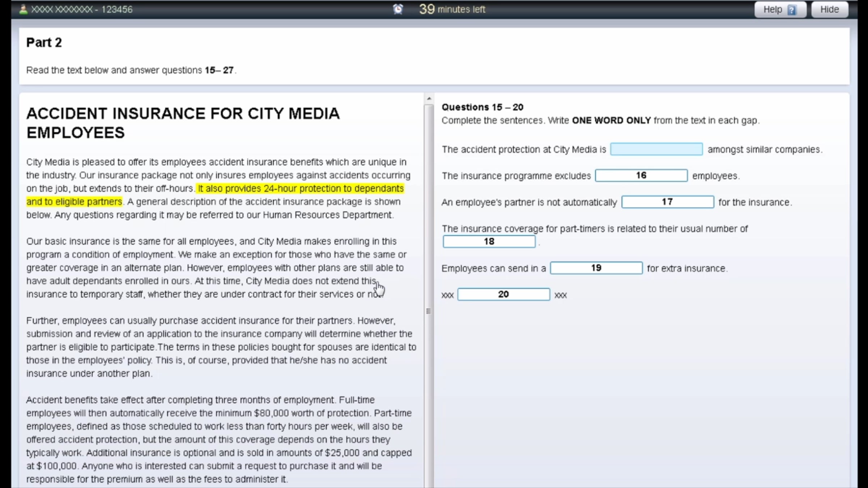Open the Help button
The width and height of the screenshot is (868, 488).
[780, 9]
